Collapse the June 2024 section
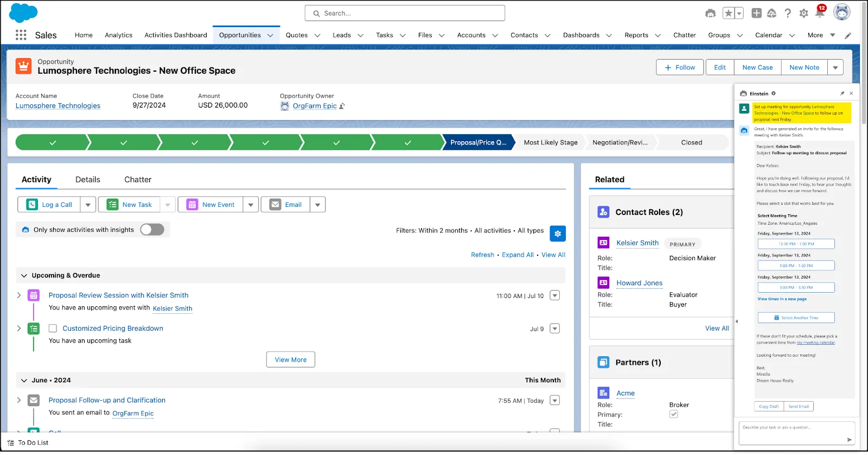 [24, 381]
